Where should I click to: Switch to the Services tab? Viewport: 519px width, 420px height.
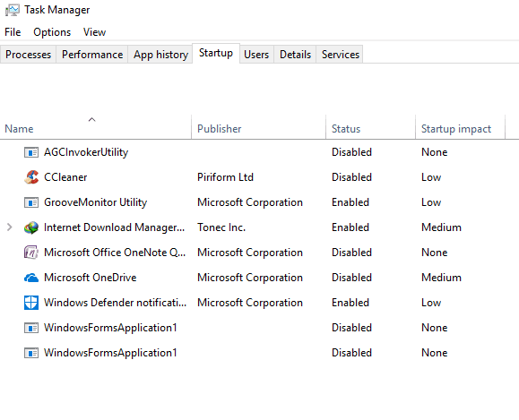pos(341,55)
